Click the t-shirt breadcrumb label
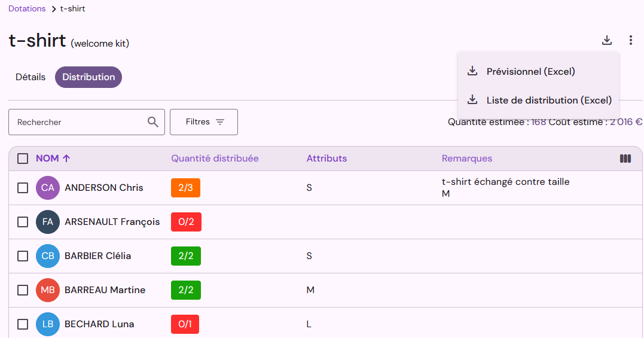The height and width of the screenshot is (338, 644). 73,8
